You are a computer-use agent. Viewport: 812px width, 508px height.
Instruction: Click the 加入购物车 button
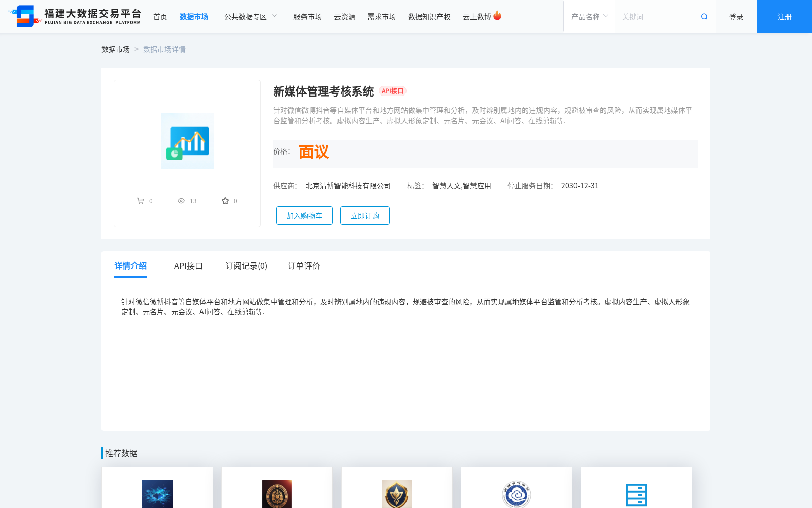[x=304, y=215]
